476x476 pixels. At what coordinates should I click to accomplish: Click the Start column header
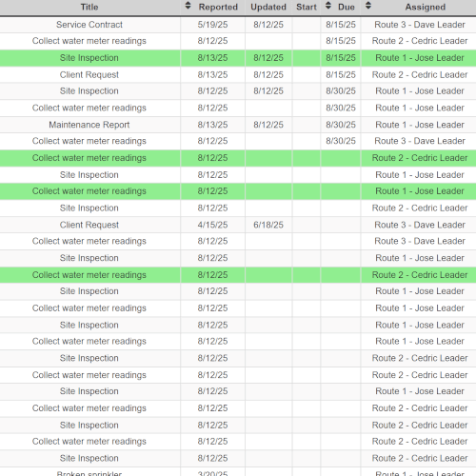(307, 7)
